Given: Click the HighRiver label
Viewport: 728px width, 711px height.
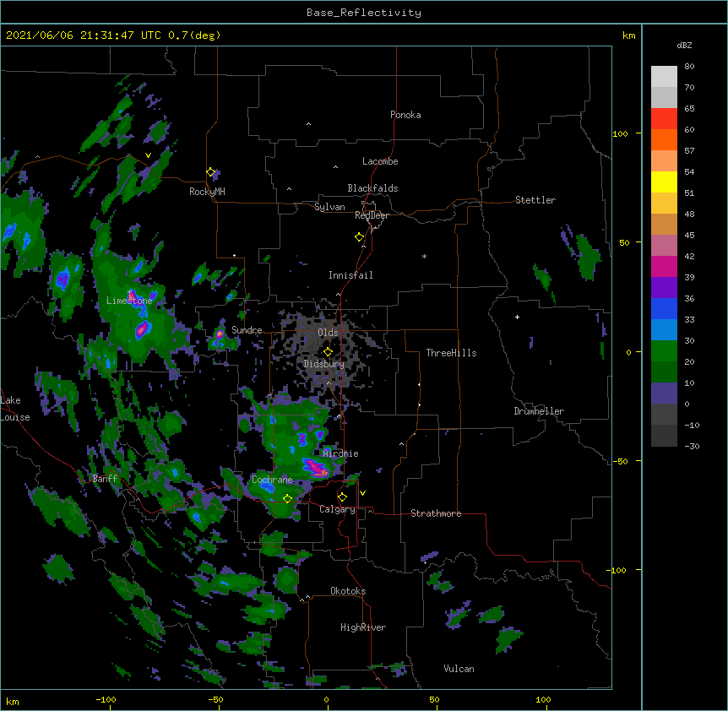Looking at the screenshot, I should (363, 627).
